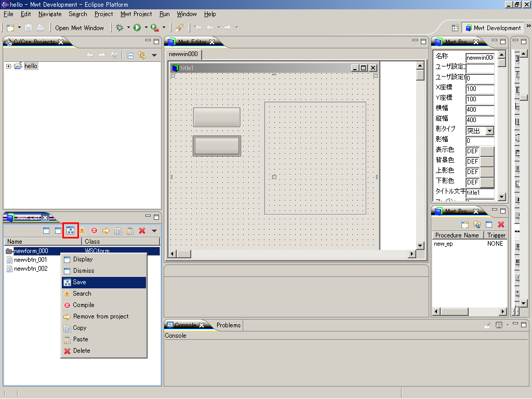
Task: Click Collapse All icon in C/C++ Projects
Action: (130, 55)
